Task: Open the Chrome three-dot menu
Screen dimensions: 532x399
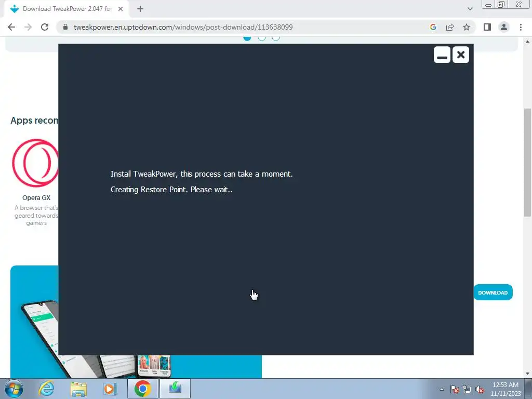Action: click(x=521, y=27)
